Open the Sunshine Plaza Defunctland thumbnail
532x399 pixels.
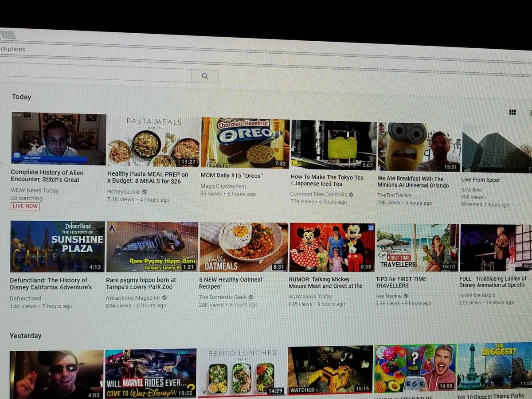[x=58, y=246]
